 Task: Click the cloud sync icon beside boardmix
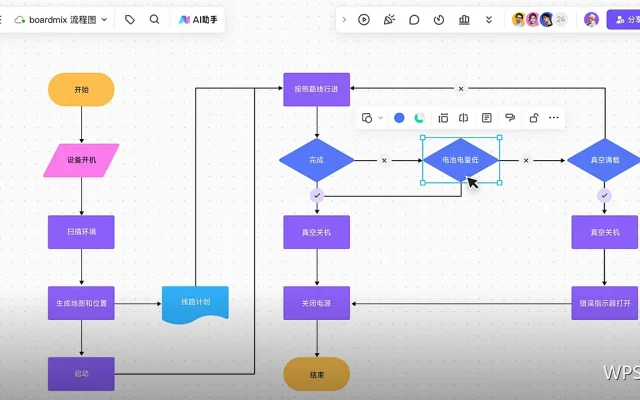pyautogui.click(x=20, y=20)
